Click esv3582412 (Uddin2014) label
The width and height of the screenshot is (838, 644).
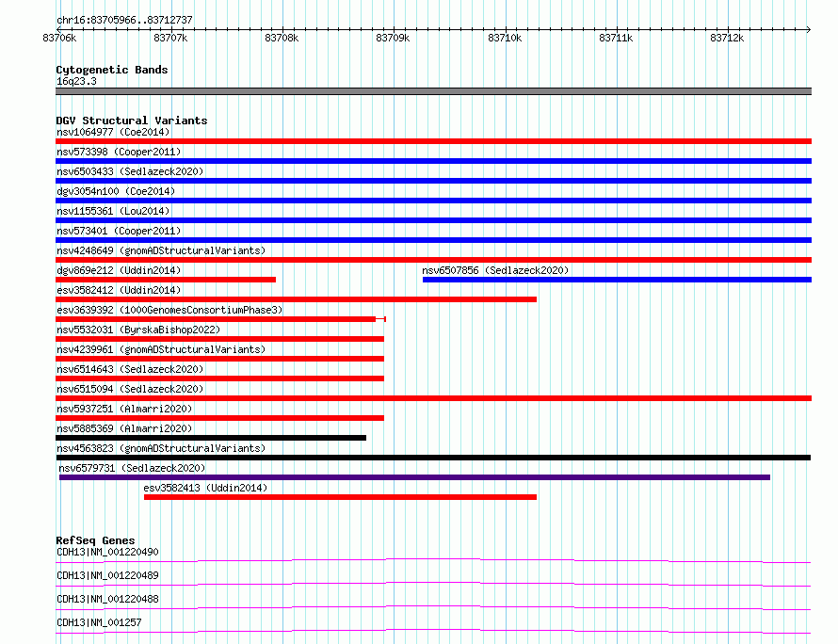(119, 290)
